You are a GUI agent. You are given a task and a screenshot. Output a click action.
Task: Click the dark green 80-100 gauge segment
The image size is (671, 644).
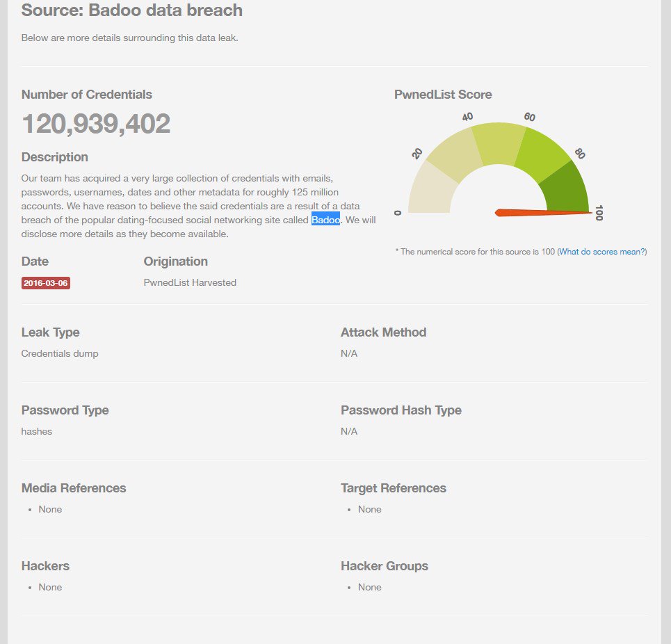567,188
